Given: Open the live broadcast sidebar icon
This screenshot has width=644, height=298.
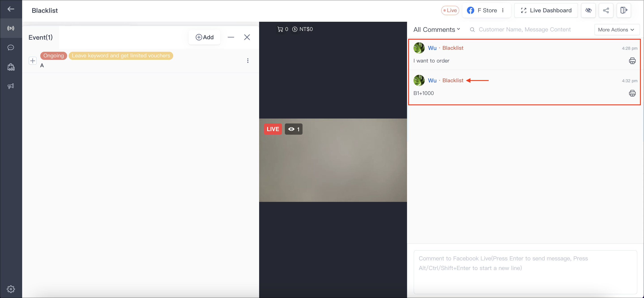Looking at the screenshot, I should pyautogui.click(x=11, y=28).
